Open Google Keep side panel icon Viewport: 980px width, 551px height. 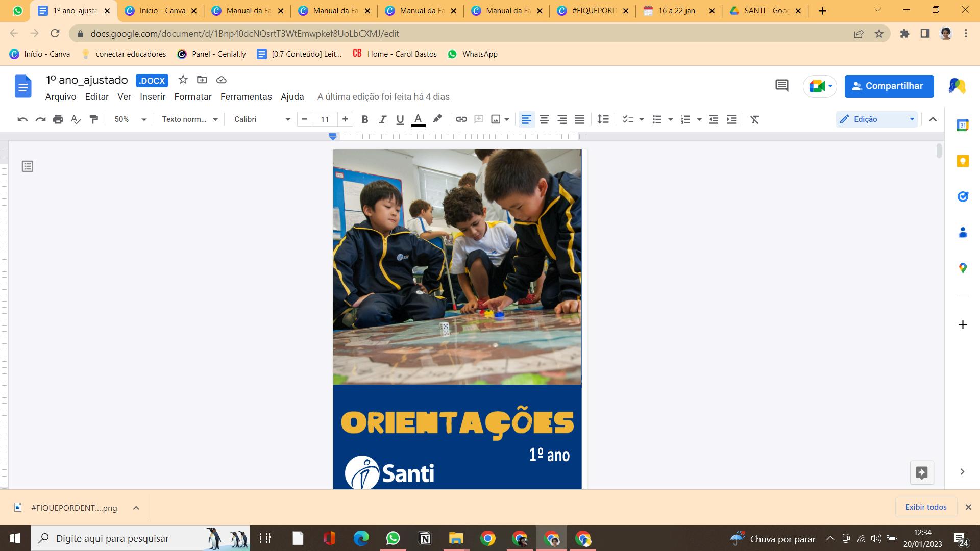[963, 161]
